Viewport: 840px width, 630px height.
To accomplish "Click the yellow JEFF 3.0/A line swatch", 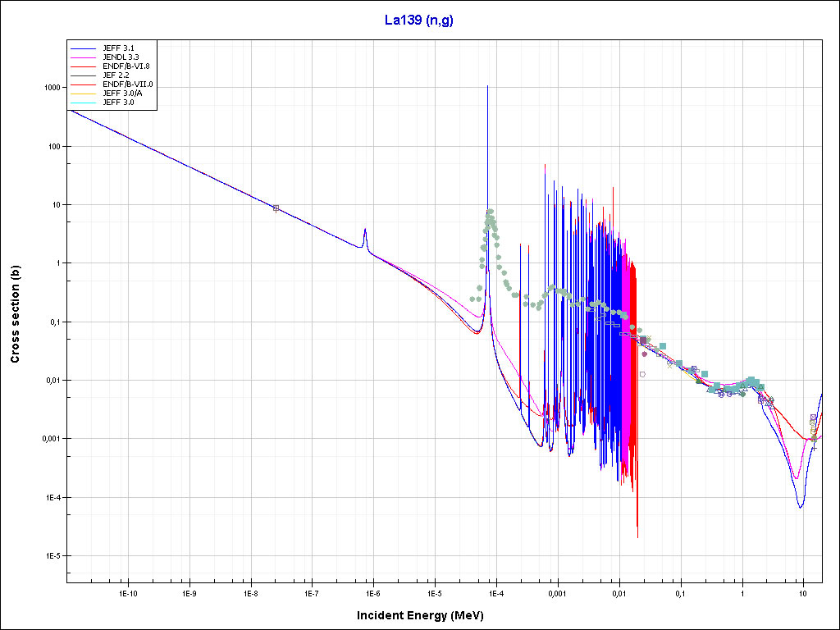I will [x=84, y=93].
